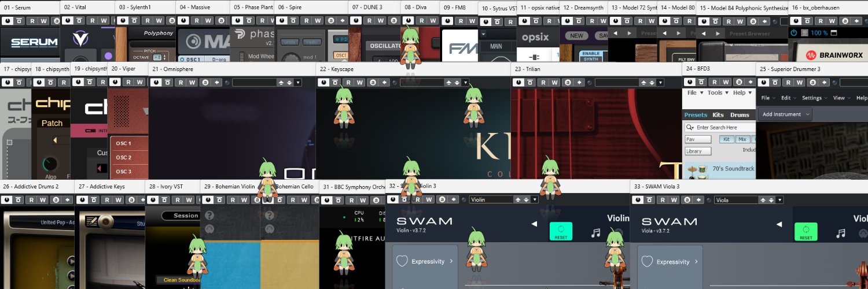Click the Sylenth1 window bypass icon
The width and height of the screenshot is (868, 289).
pyautogui.click(x=134, y=20)
